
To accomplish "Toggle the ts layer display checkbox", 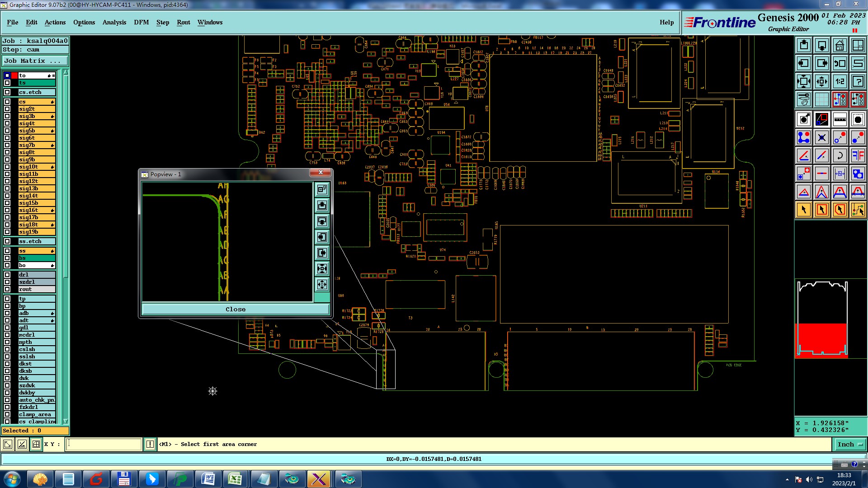I will tap(7, 83).
